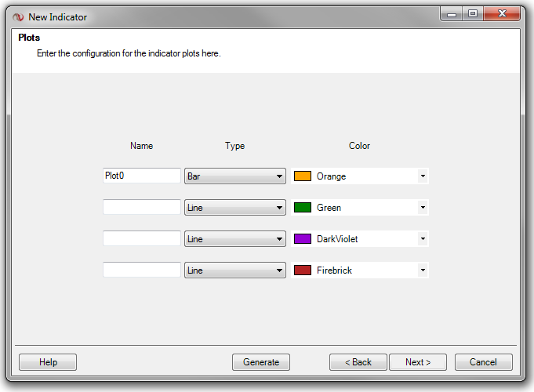
Task: Click the Orange color swatch
Action: [303, 176]
